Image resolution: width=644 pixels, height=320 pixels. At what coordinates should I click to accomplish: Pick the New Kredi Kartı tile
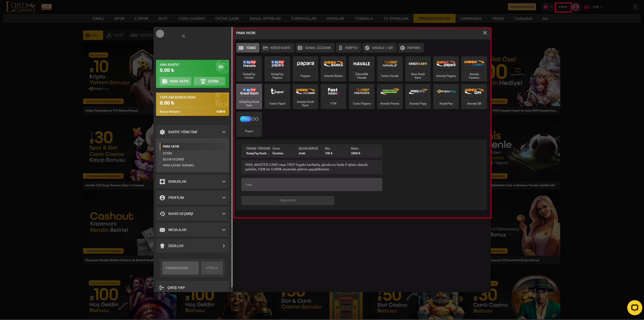418,69
